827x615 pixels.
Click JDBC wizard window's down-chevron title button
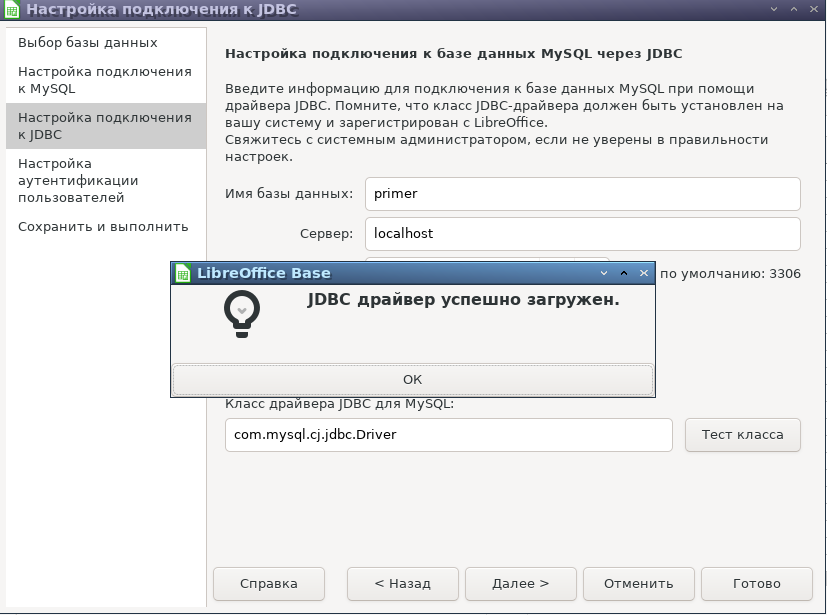tap(774, 9)
